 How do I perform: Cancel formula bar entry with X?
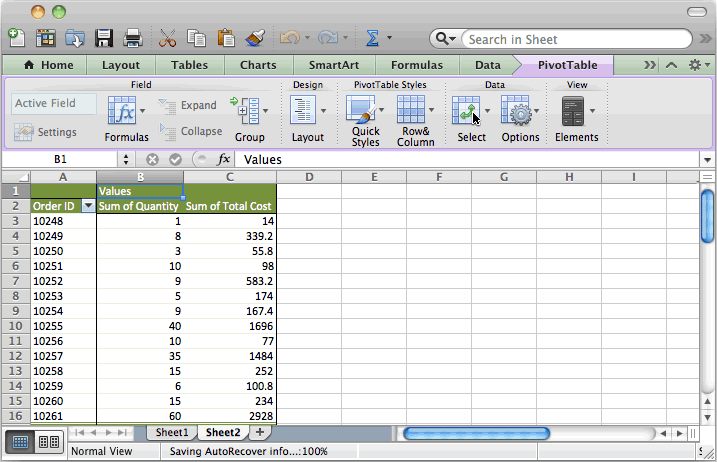point(152,159)
